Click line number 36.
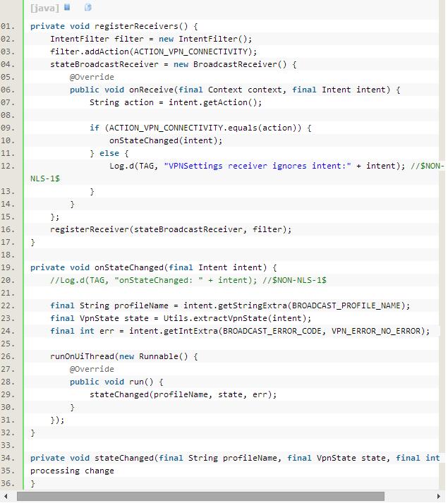The height and width of the screenshot is (503, 448). click(8, 483)
